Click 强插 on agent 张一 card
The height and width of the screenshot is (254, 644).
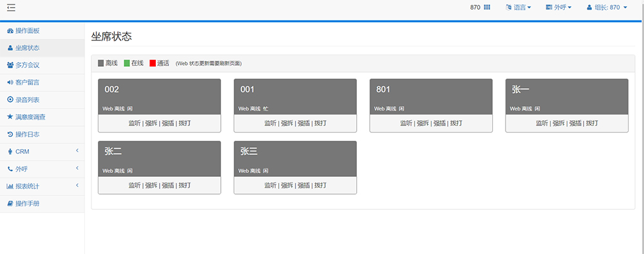(x=575, y=123)
